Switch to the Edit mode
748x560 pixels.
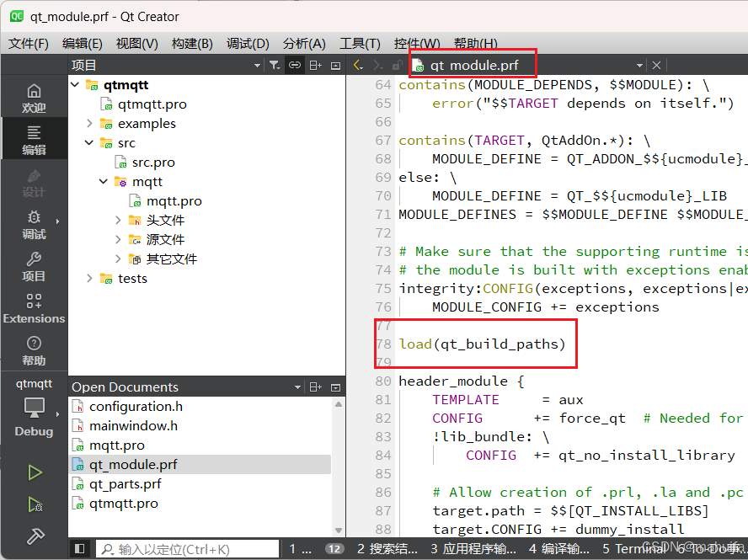34,141
